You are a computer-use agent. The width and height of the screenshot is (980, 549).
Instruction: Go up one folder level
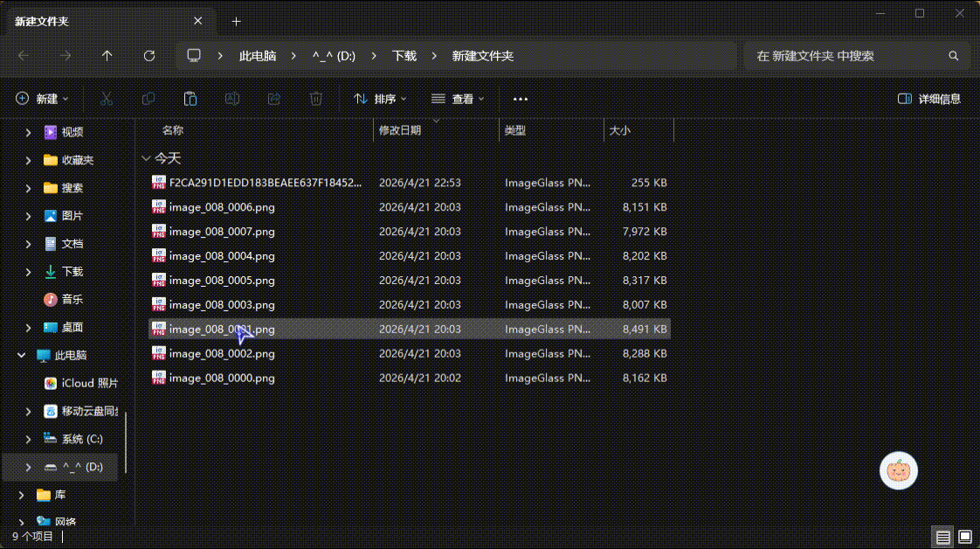pyautogui.click(x=107, y=56)
